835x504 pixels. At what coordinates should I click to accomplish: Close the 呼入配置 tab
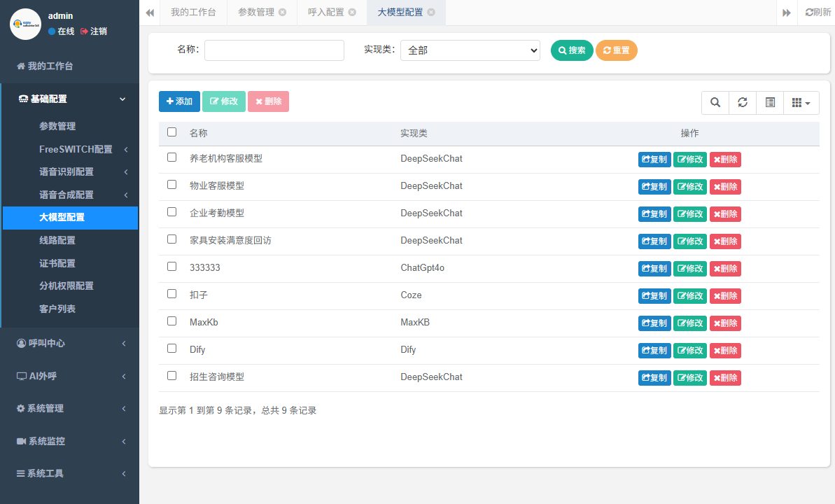click(x=352, y=13)
